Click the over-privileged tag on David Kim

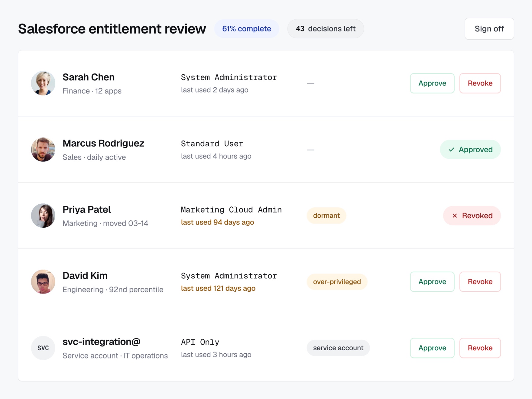pyautogui.click(x=337, y=282)
